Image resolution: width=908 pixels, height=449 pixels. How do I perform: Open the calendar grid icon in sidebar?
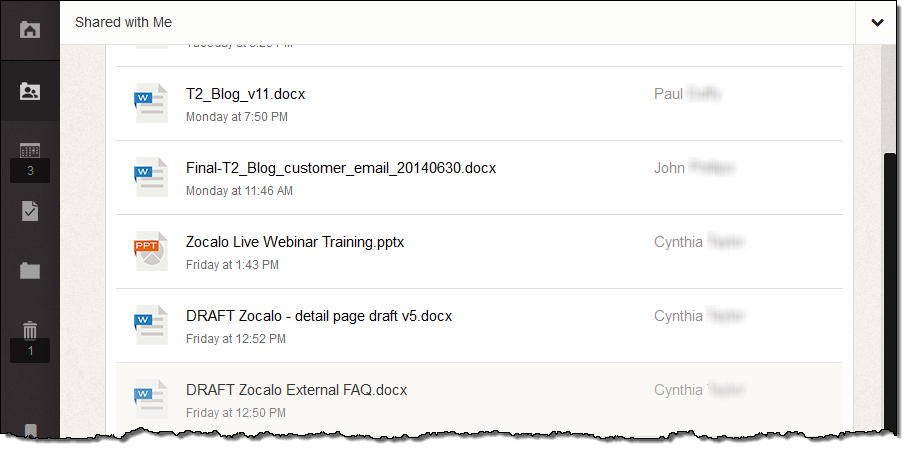[30, 150]
